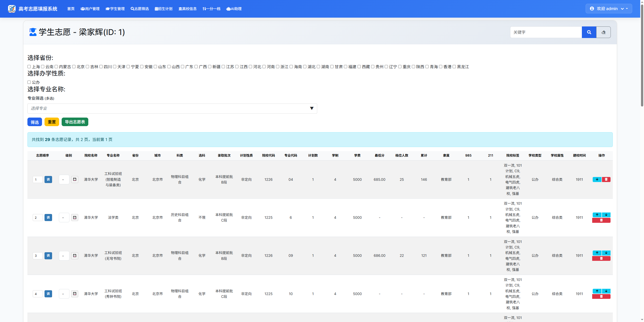Move row 2 up with arrow icon
644x322 pixels.
coord(597,215)
